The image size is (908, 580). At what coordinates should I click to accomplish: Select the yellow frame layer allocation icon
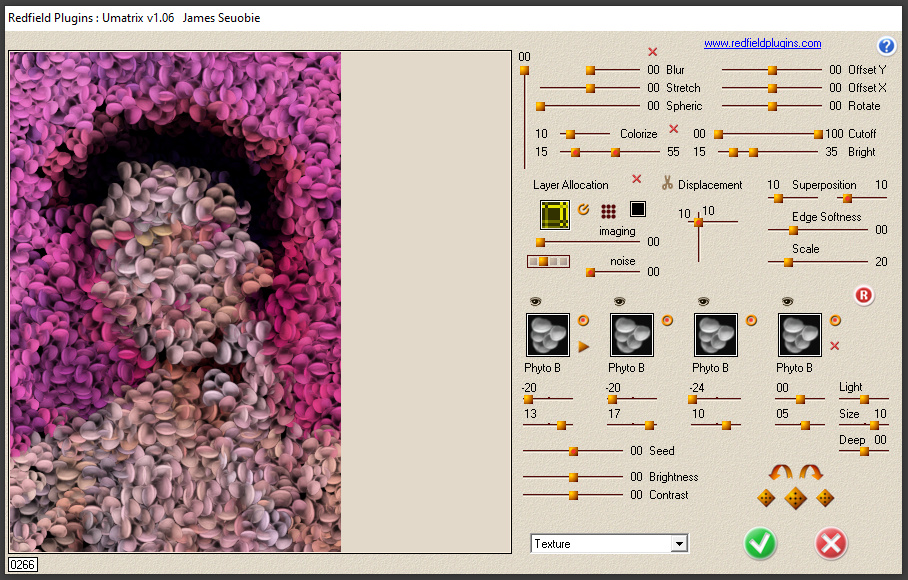point(555,215)
